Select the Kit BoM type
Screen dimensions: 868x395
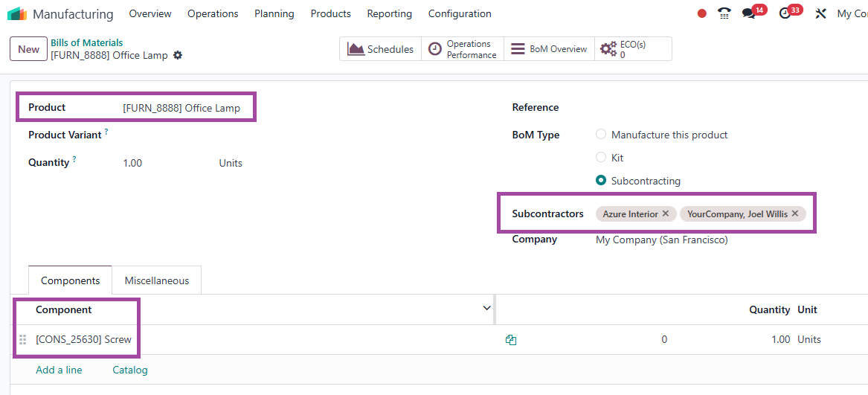(x=601, y=158)
